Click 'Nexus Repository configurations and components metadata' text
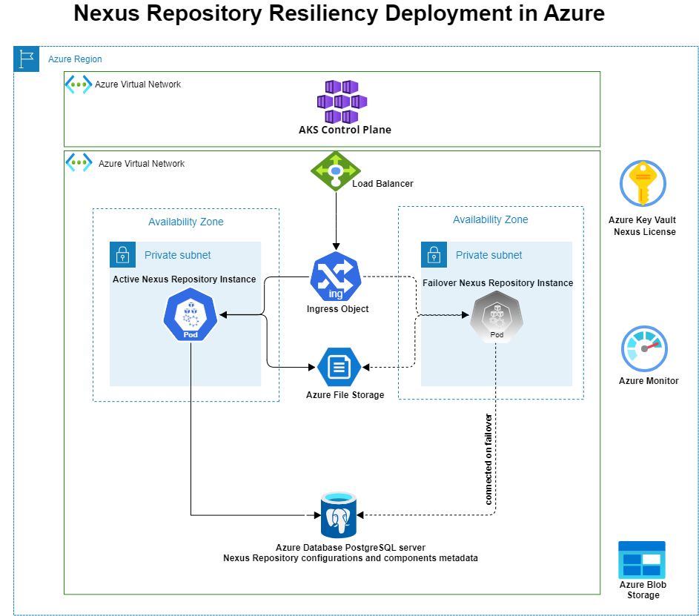Screen dimensions: 699x616 (351, 558)
